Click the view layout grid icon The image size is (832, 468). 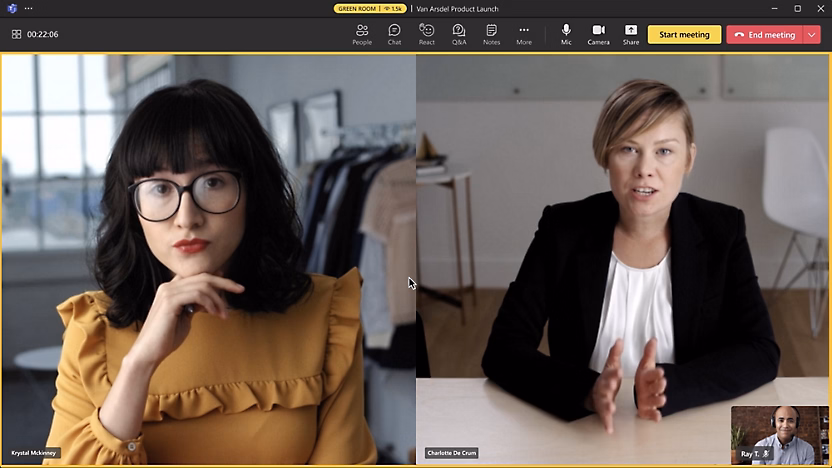pos(16,34)
